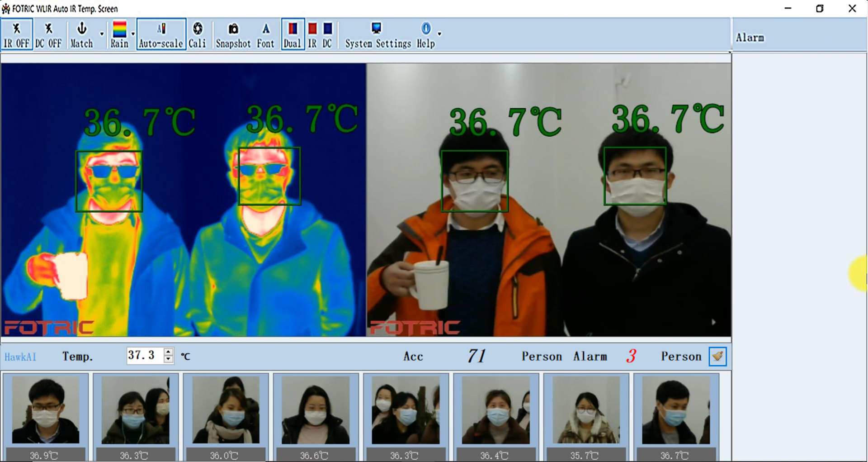868x462 pixels.
Task: Toggle the IR OFF camera button
Action: pyautogui.click(x=17, y=35)
